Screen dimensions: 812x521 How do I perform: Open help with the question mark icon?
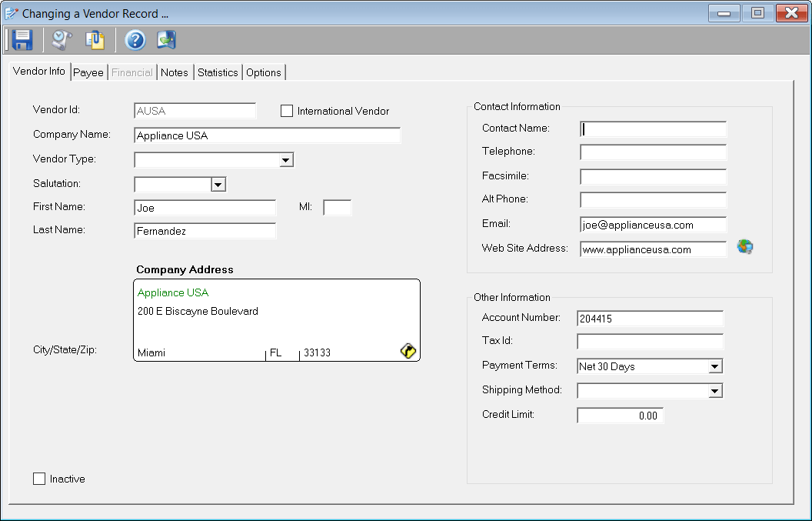135,40
